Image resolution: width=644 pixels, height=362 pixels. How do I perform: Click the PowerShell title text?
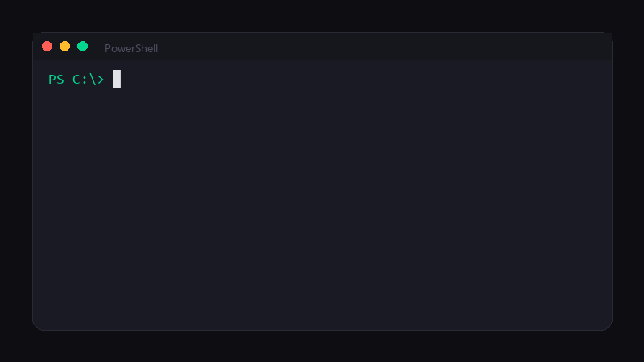(x=131, y=48)
